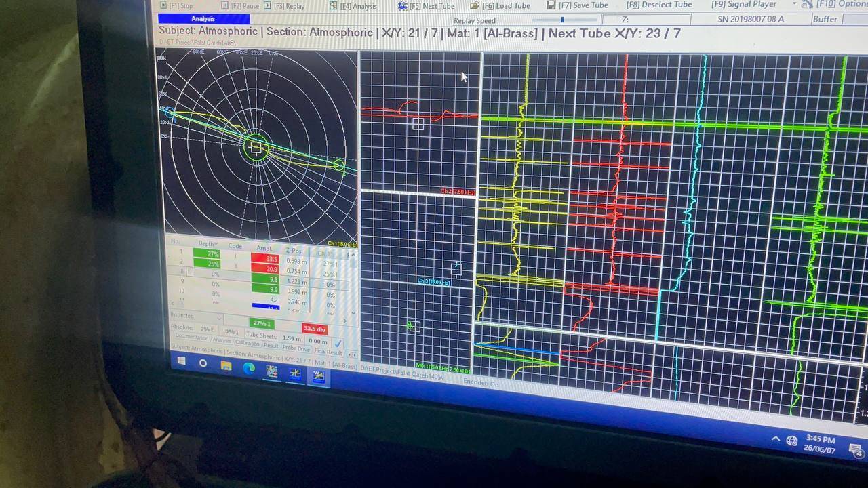Screen dimensions: 868x488
Task: Open the F4 Analysis tool
Action: tap(353, 6)
